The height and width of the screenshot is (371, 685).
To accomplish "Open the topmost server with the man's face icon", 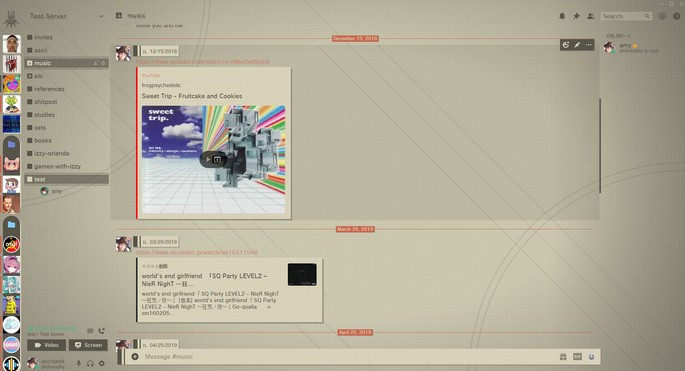I will [x=11, y=44].
